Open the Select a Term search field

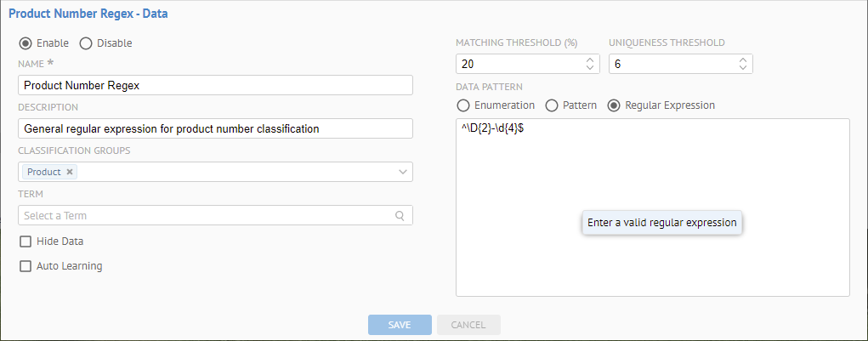204,215
